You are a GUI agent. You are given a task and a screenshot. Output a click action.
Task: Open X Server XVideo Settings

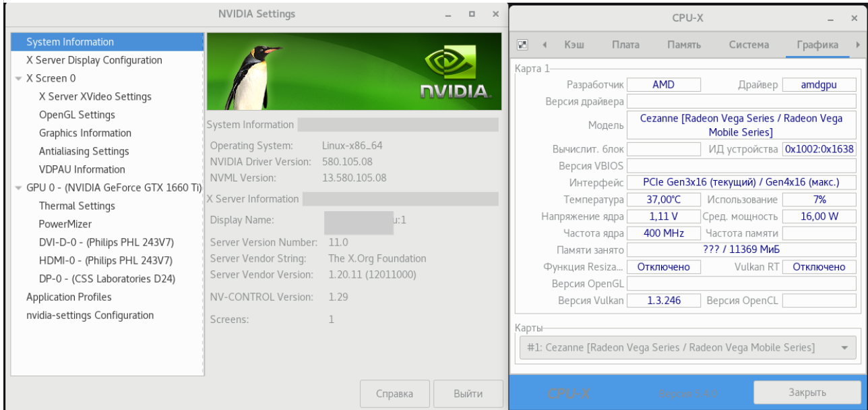pyautogui.click(x=95, y=96)
